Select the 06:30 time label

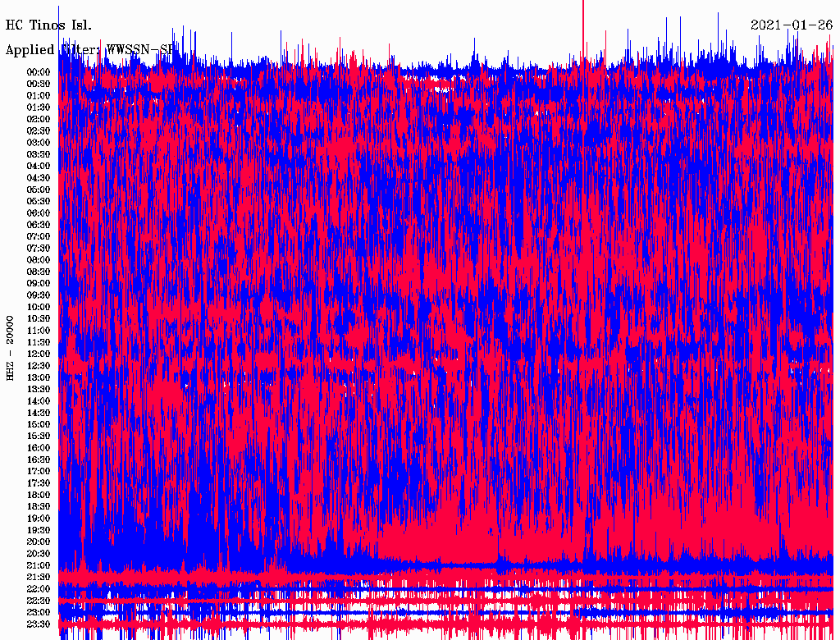pos(38,225)
